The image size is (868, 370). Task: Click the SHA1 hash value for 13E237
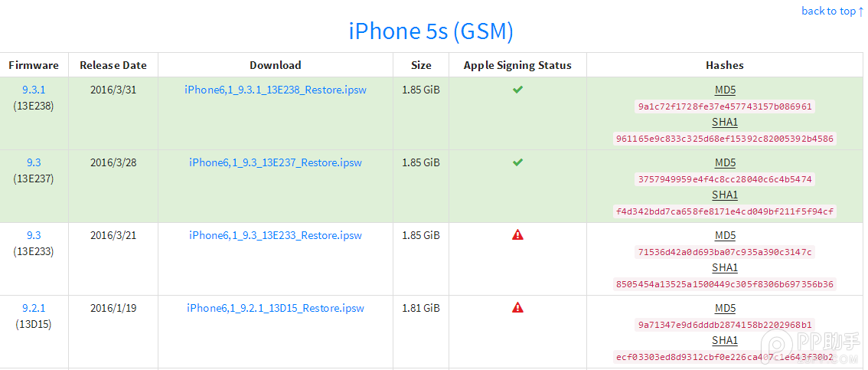point(725,211)
